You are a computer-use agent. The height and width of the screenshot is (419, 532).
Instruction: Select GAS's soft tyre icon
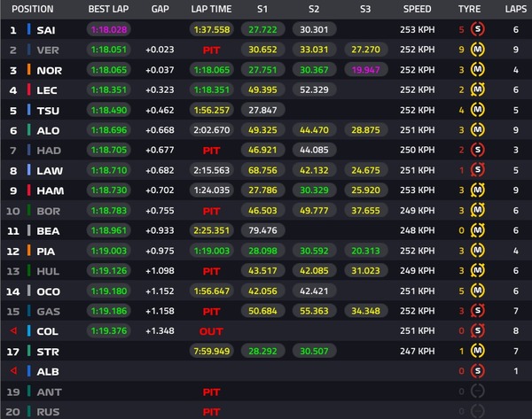click(479, 310)
